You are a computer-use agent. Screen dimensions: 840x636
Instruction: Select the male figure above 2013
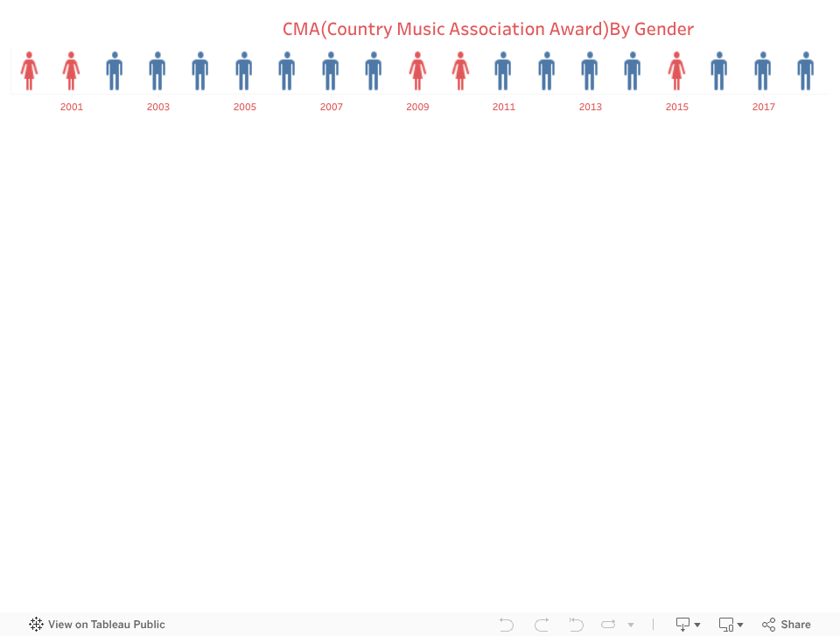point(590,71)
